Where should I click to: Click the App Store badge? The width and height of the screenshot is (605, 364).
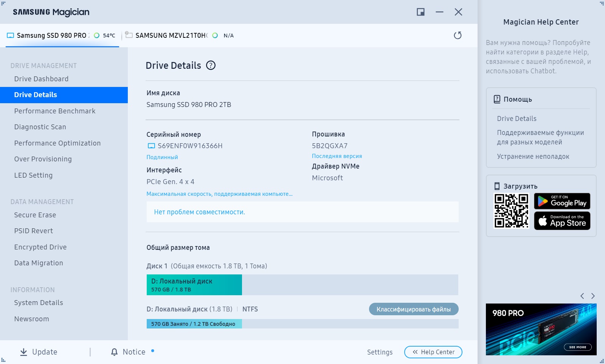tap(562, 221)
